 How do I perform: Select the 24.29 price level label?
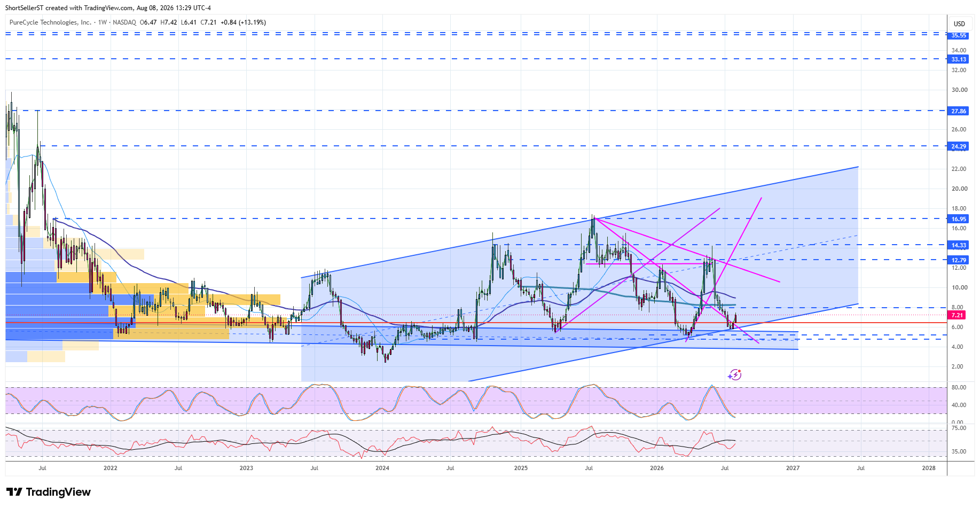click(959, 146)
